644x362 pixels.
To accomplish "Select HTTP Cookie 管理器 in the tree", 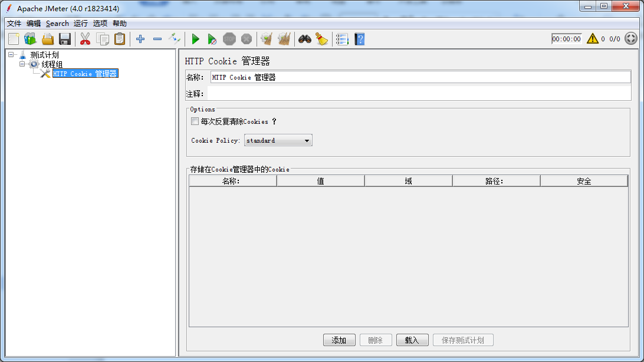I will tap(86, 74).
